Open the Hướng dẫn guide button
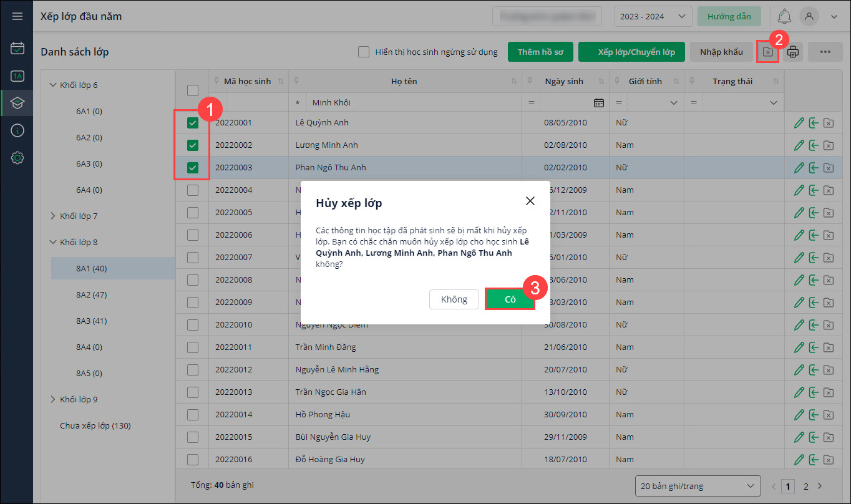Viewport: 851px width, 504px height. pyautogui.click(x=729, y=16)
